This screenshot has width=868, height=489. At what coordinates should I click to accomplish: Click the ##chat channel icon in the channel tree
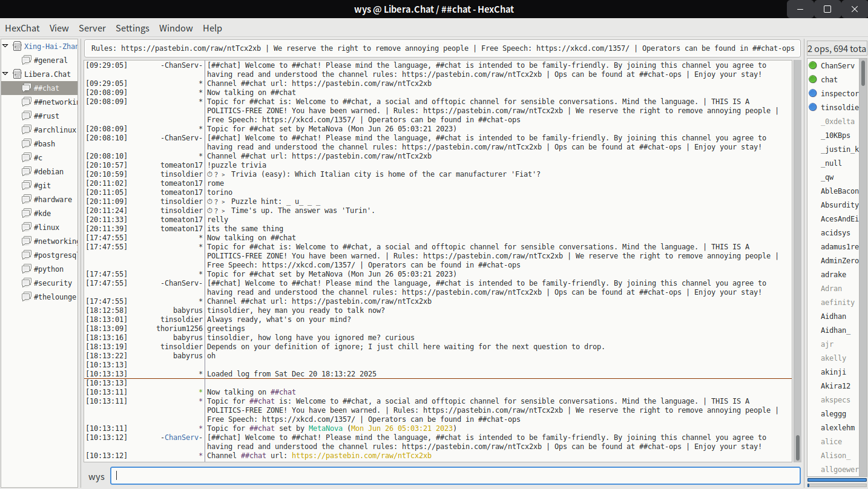point(27,88)
